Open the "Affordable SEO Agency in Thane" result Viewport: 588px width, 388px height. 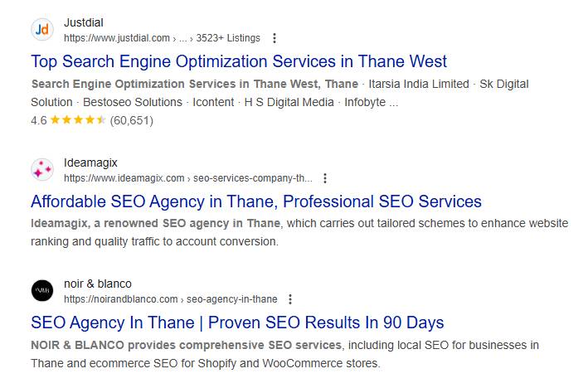coord(256,201)
